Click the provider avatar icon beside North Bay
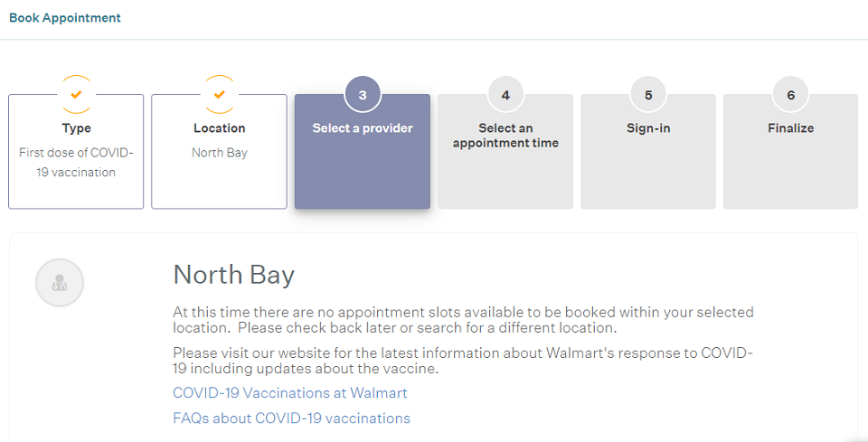The image size is (868, 442). [x=60, y=283]
